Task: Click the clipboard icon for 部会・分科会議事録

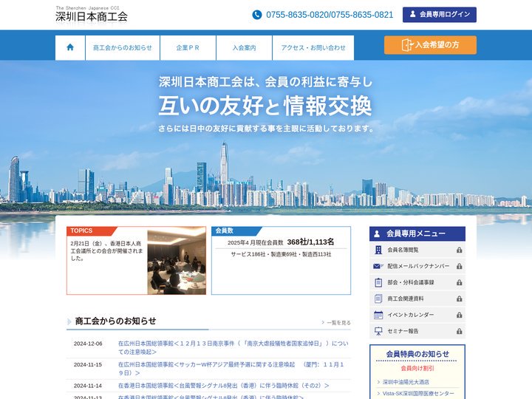Action: coord(378,282)
